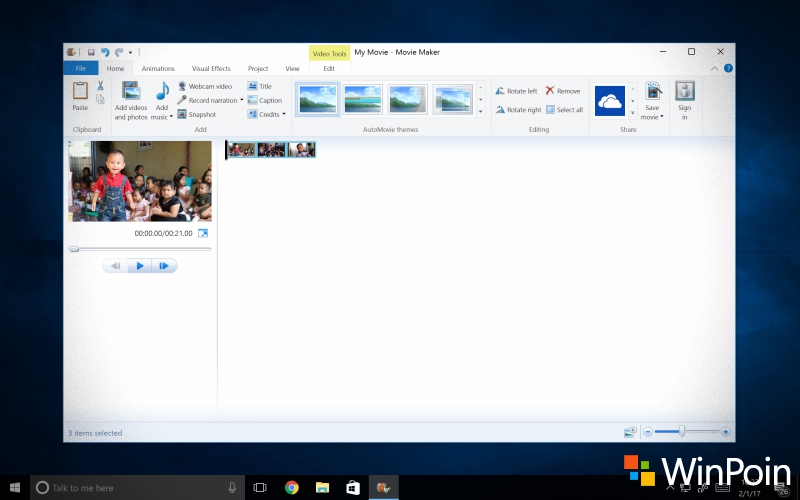Screen dimensions: 800x500
Task: Click Add videos and photos
Action: 131,101
